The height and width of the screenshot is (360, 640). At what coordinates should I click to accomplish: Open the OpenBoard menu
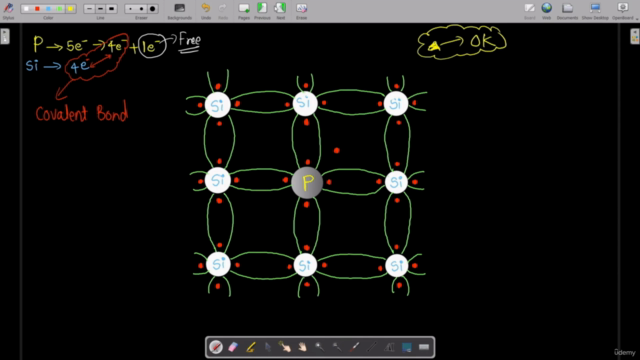point(623,11)
